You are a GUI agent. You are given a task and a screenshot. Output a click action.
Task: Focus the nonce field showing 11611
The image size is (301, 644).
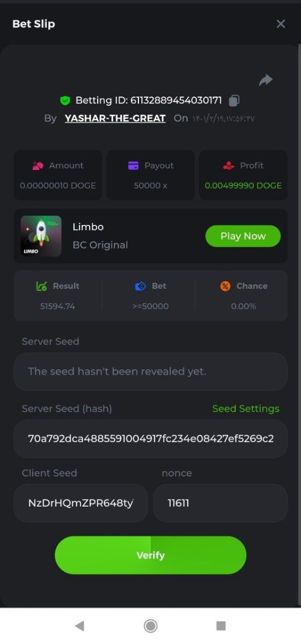click(221, 503)
